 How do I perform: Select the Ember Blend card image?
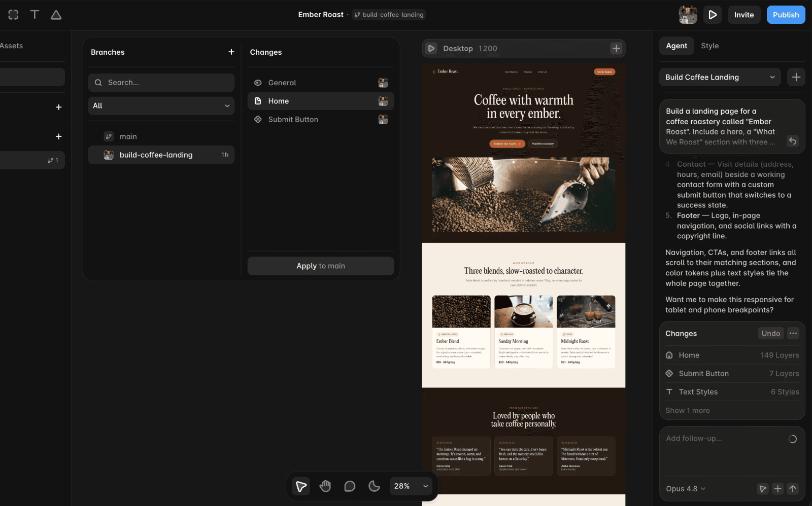pos(461,312)
